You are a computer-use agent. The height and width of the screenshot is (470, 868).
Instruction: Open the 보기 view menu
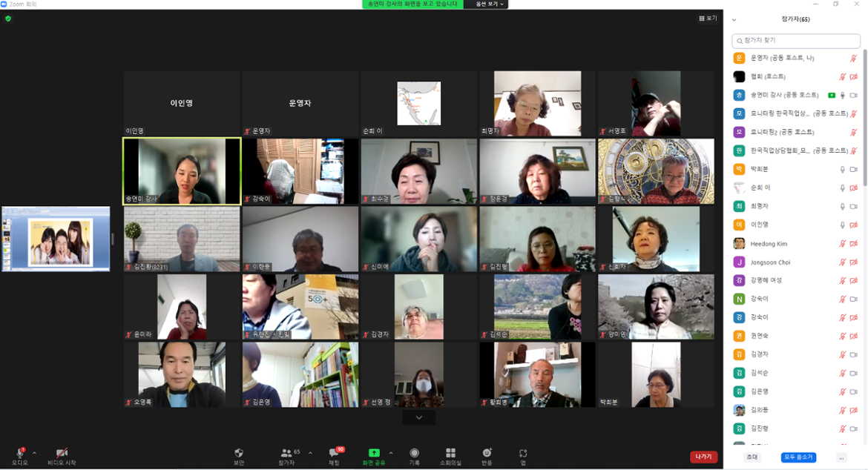coord(708,19)
